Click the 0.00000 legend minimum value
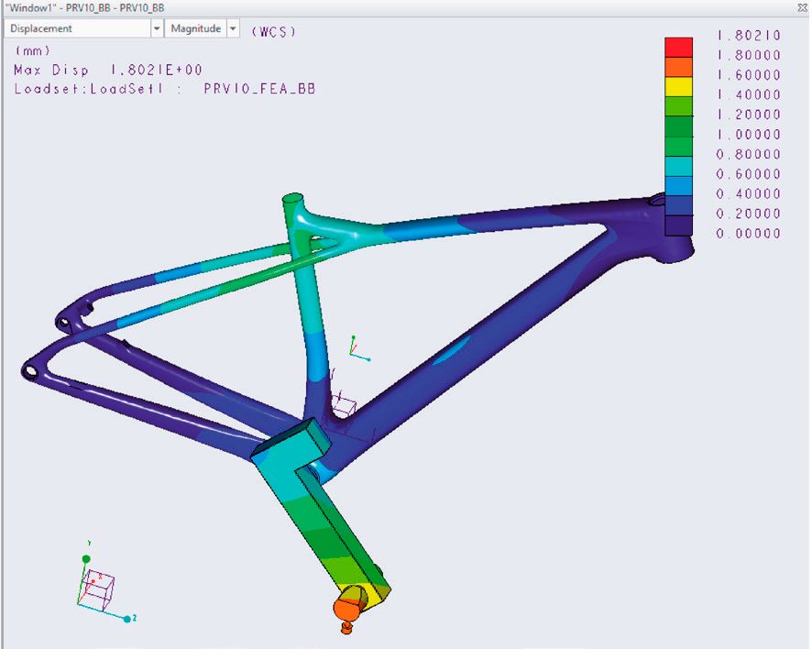Viewport: 812px width, 649px height. pos(749,234)
